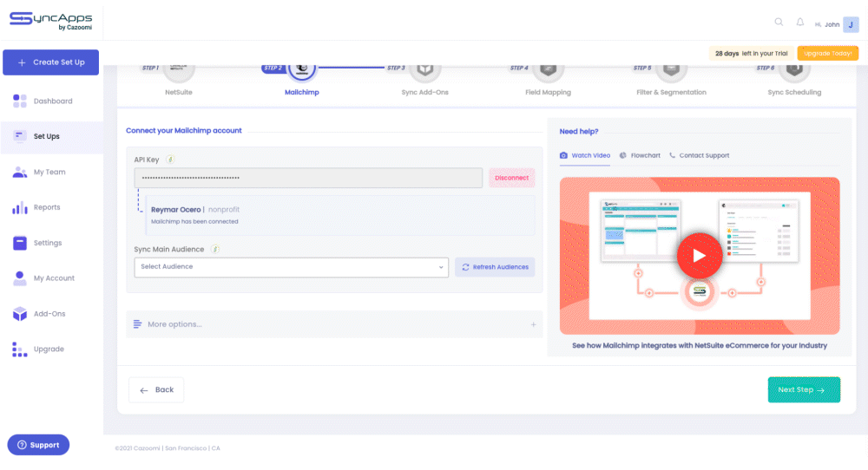Click the Disconnect button

511,178
